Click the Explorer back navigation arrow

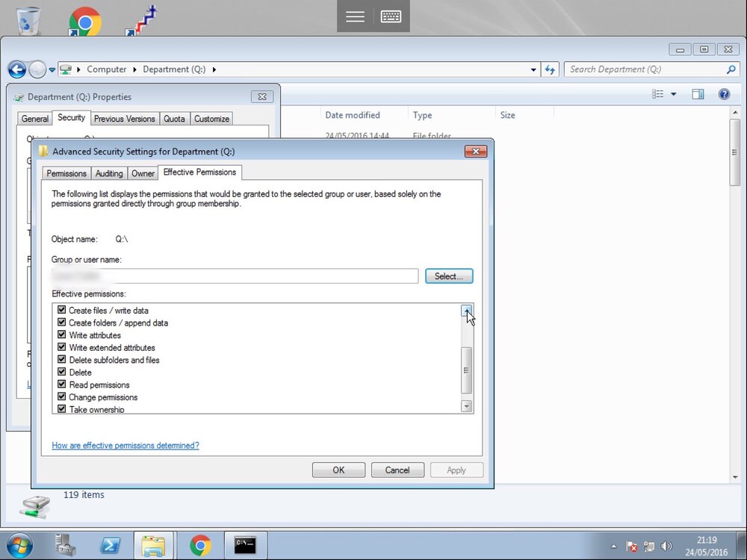(x=17, y=69)
